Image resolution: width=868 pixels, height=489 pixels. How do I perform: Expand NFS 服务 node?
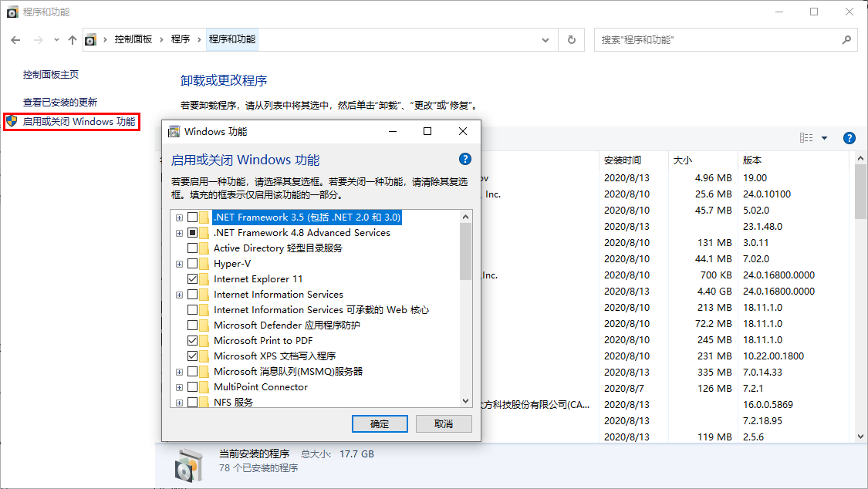pos(179,403)
